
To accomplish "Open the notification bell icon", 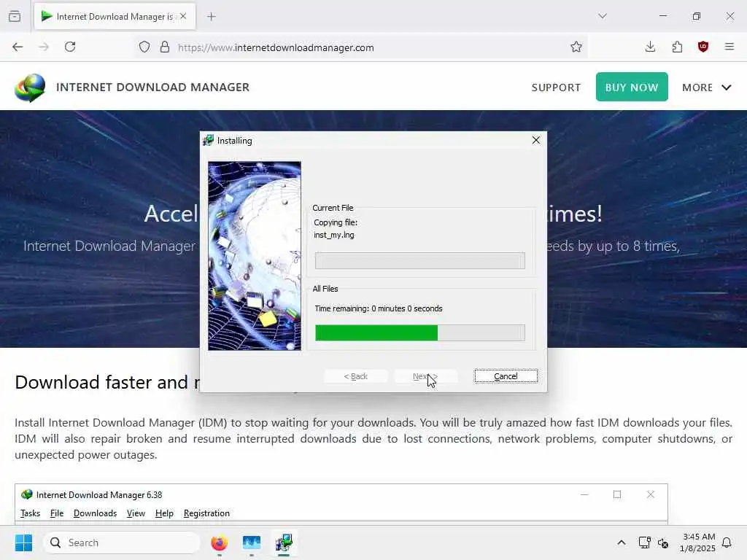I will [727, 542].
